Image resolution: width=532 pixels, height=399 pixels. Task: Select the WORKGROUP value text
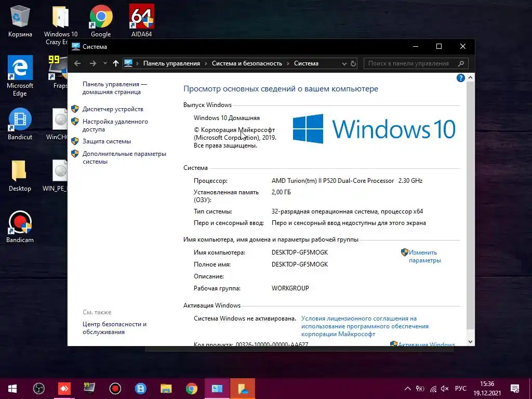coord(290,288)
